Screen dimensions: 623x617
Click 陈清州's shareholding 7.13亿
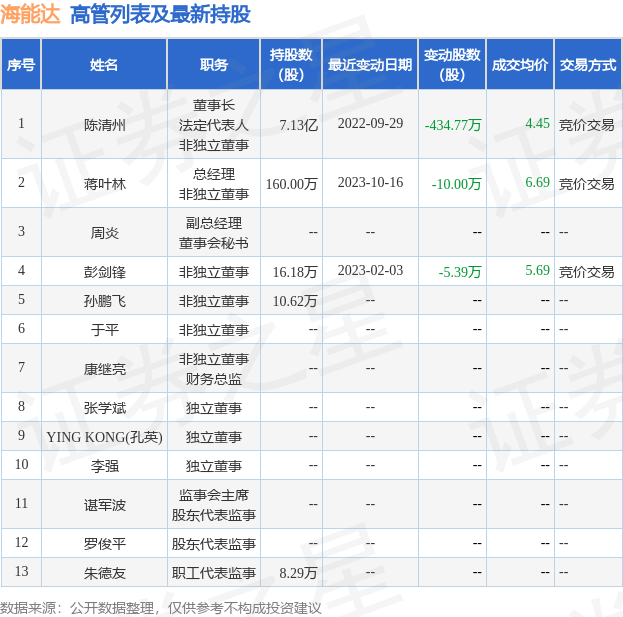click(298, 125)
